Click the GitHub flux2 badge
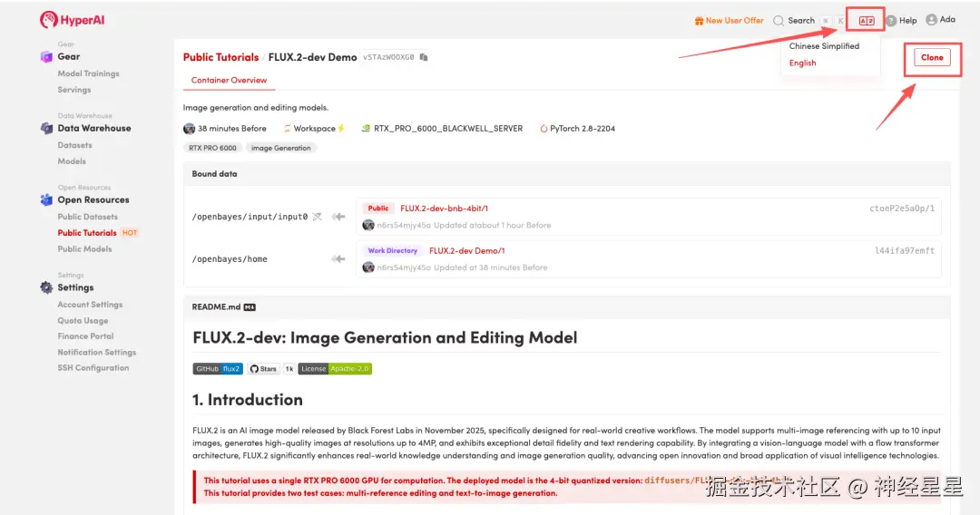 pos(218,369)
